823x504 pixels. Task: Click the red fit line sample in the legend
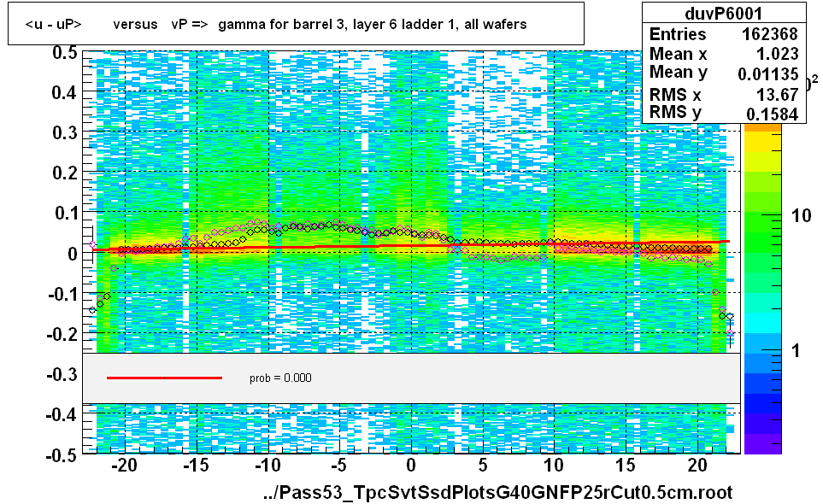click(164, 378)
